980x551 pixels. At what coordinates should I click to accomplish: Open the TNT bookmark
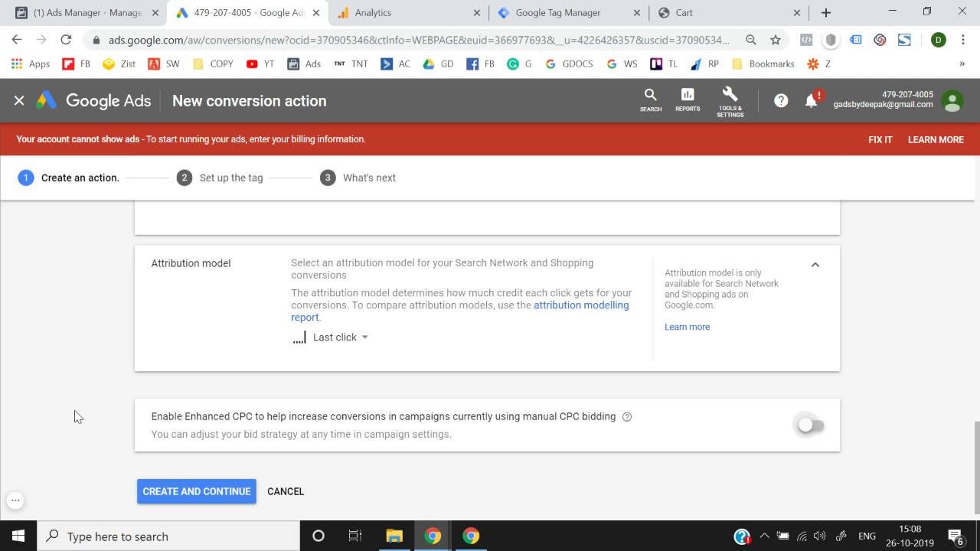351,64
